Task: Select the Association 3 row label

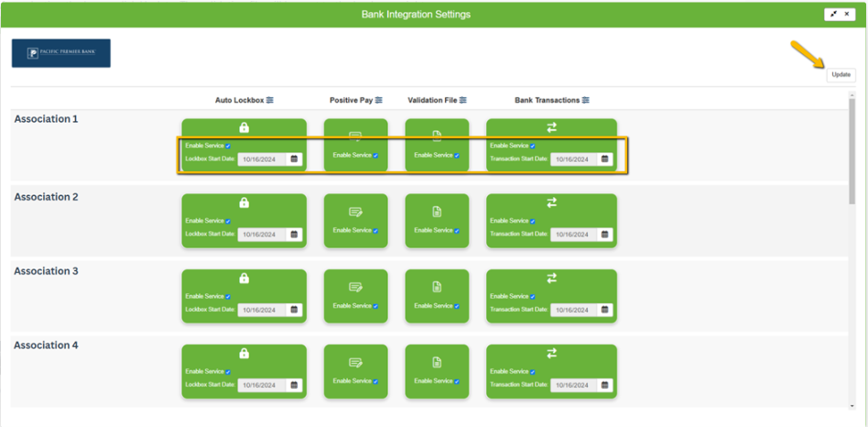Action: 46,271
